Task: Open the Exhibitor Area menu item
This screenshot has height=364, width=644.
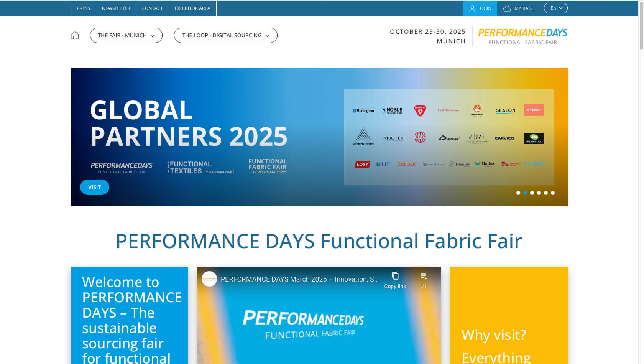Action: (192, 8)
